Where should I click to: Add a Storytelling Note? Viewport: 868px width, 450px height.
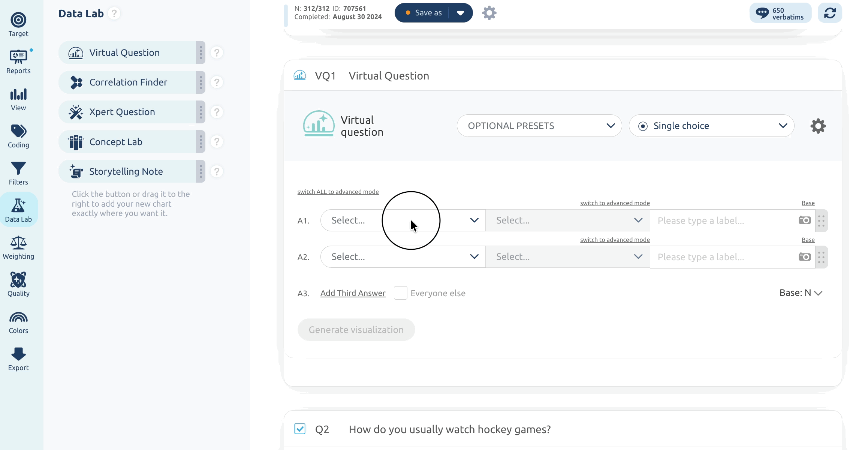tap(127, 171)
